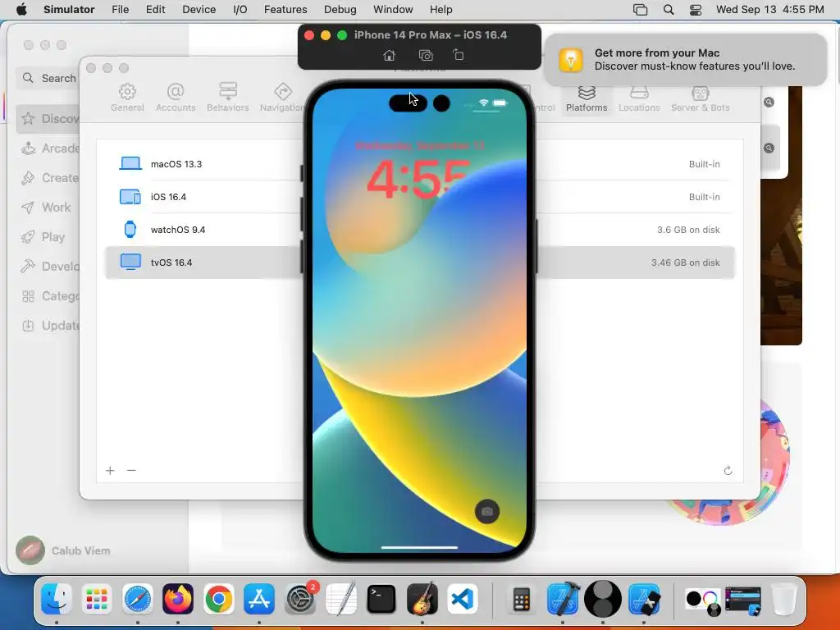The height and width of the screenshot is (630, 840).
Task: Open the Server & Bots preferences tab
Action: pos(701,98)
